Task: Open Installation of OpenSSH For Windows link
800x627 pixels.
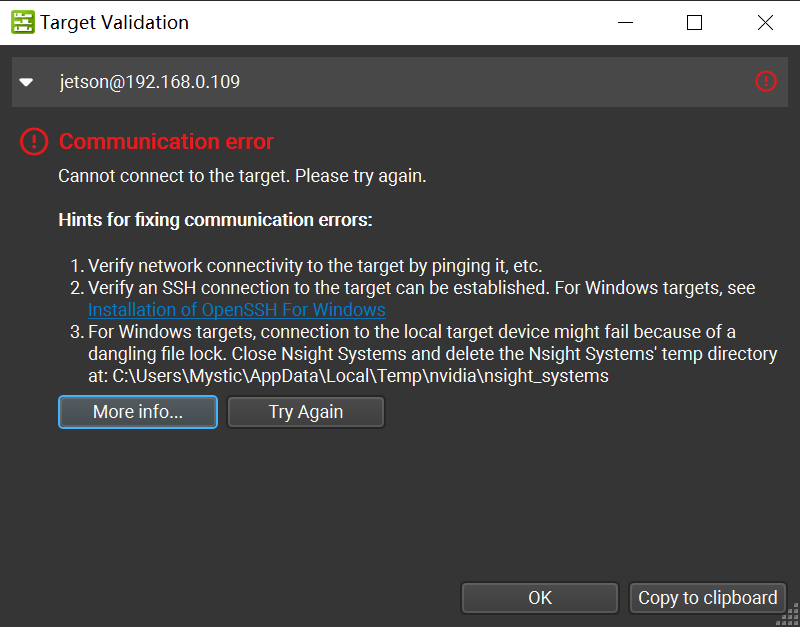Action: pos(237,310)
